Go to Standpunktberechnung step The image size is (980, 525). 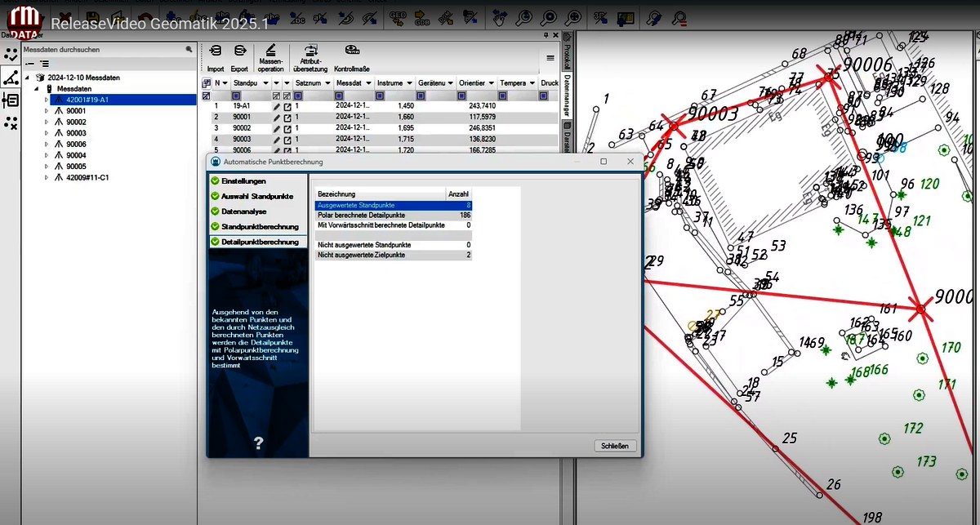257,226
